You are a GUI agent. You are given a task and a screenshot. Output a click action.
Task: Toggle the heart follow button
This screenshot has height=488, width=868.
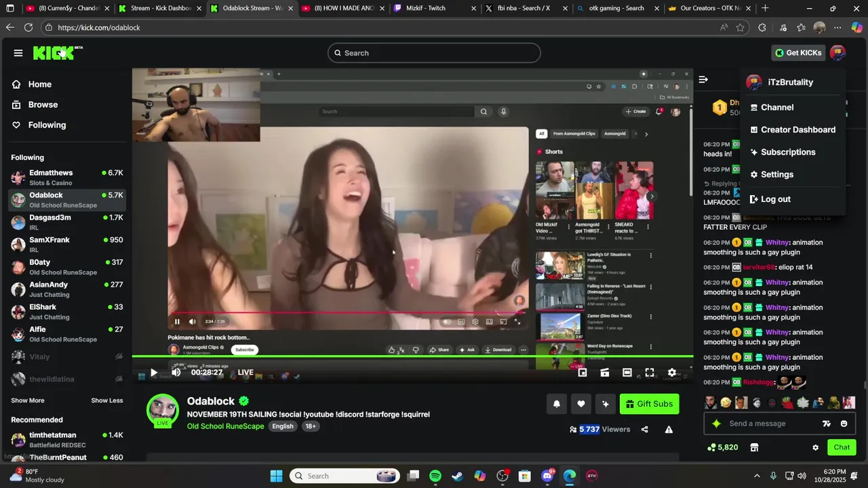581,404
